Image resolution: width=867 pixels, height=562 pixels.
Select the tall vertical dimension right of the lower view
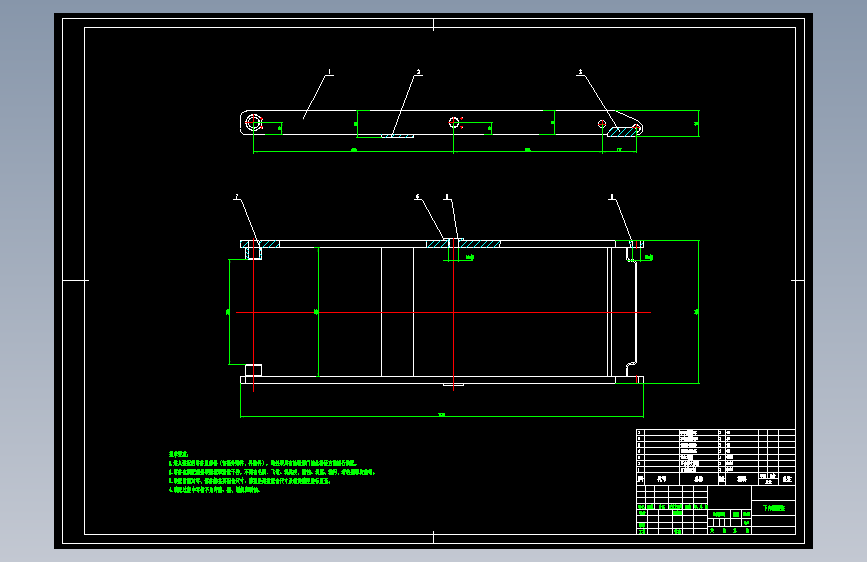pyautogui.click(x=698, y=311)
